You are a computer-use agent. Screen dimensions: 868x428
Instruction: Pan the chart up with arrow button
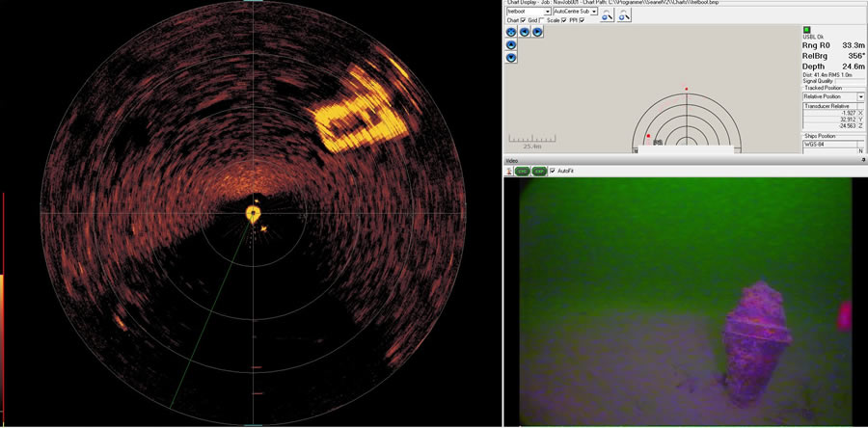(x=512, y=45)
